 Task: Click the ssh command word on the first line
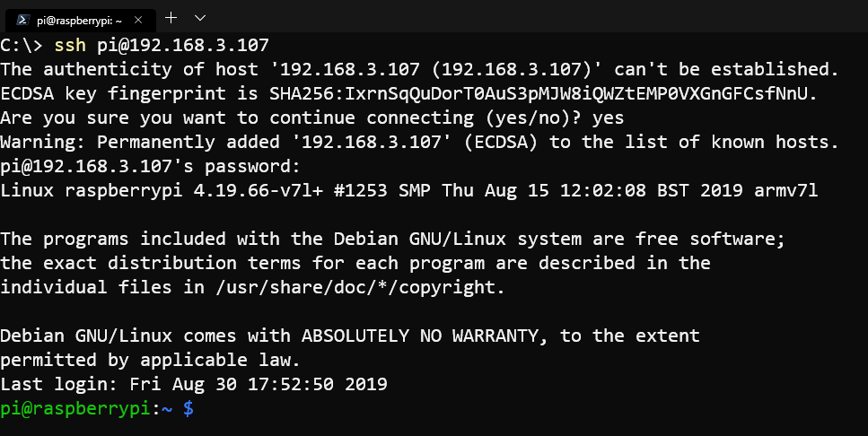(70, 45)
